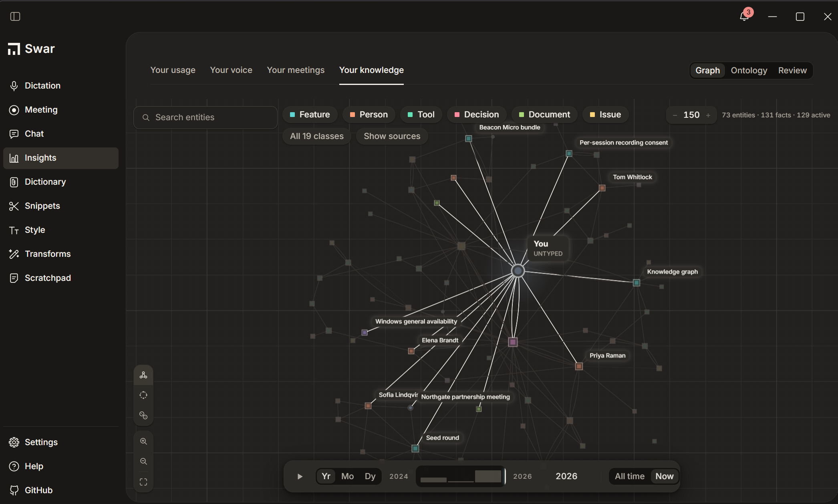Toggle the Document class filter

pos(545,115)
